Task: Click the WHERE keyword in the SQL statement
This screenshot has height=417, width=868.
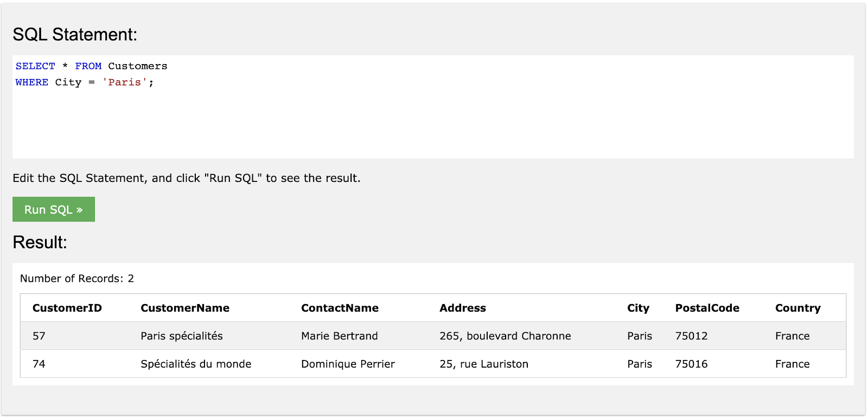Action: tap(32, 83)
